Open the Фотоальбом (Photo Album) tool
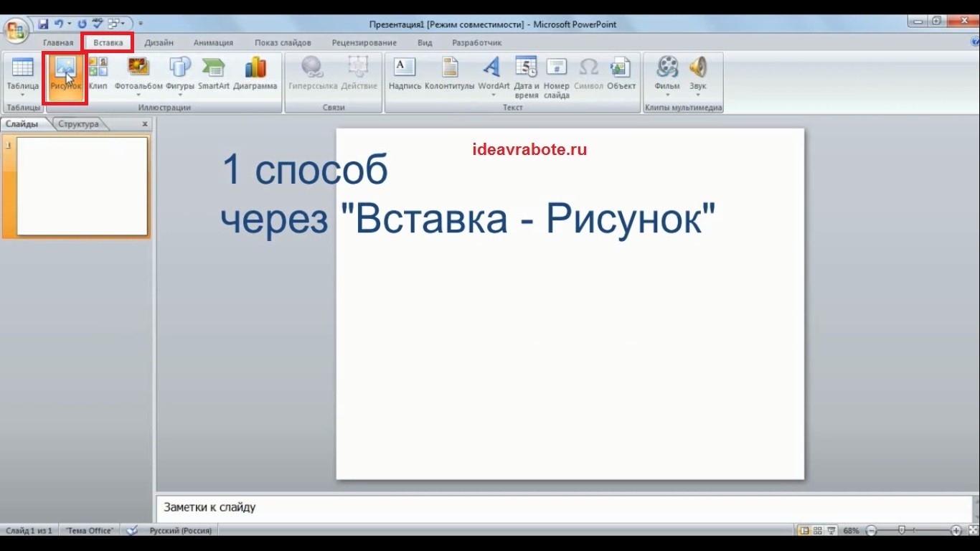 (137, 74)
